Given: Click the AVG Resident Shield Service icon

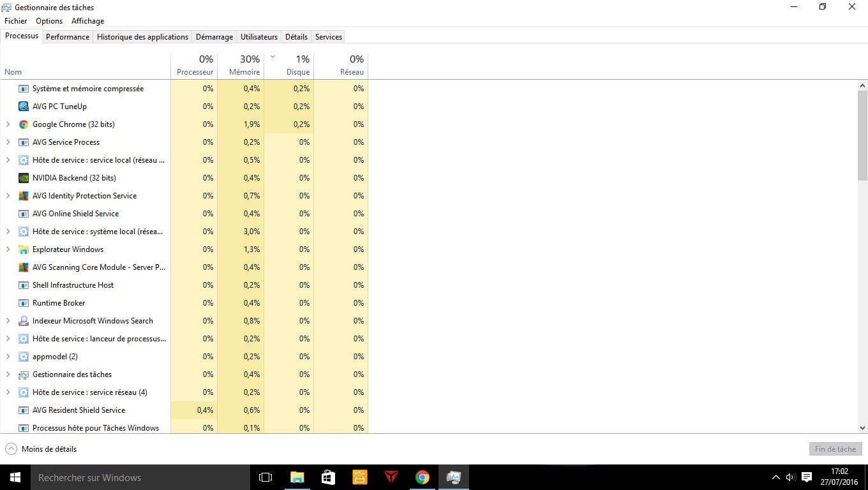Looking at the screenshot, I should [x=24, y=410].
